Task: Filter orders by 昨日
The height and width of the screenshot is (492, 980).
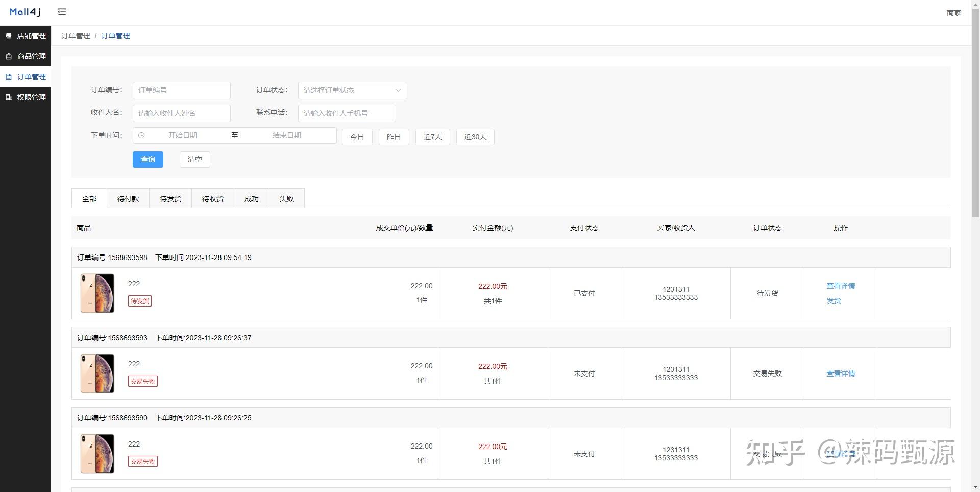Action: pyautogui.click(x=394, y=136)
